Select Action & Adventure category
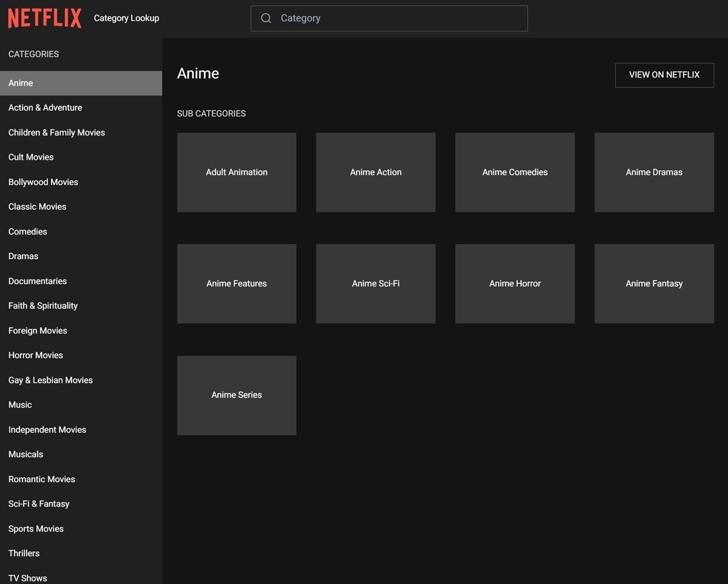The image size is (728, 584). [x=81, y=107]
